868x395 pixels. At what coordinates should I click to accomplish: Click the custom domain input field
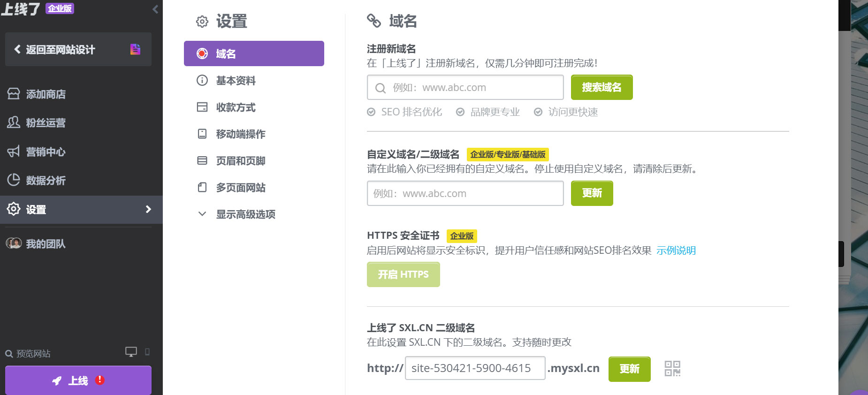[x=465, y=193]
